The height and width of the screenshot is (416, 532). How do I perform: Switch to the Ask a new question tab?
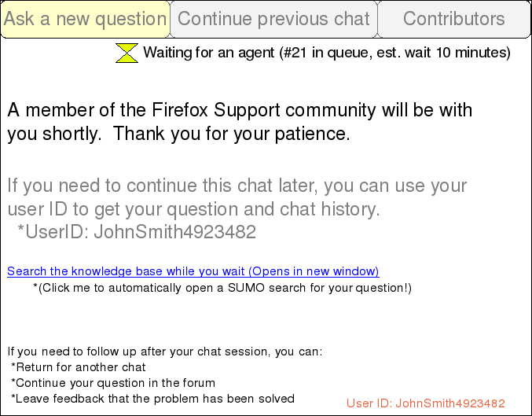pos(85,19)
